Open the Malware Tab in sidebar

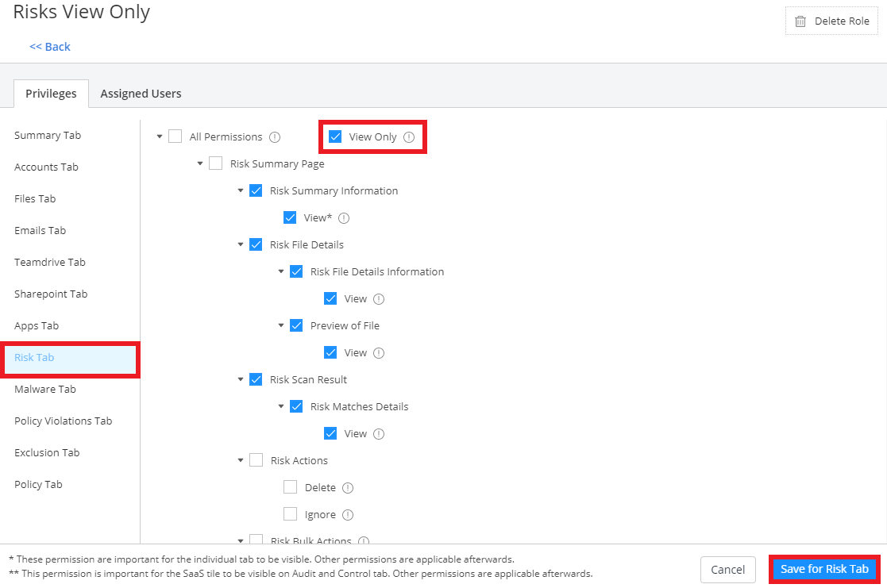pyautogui.click(x=45, y=389)
